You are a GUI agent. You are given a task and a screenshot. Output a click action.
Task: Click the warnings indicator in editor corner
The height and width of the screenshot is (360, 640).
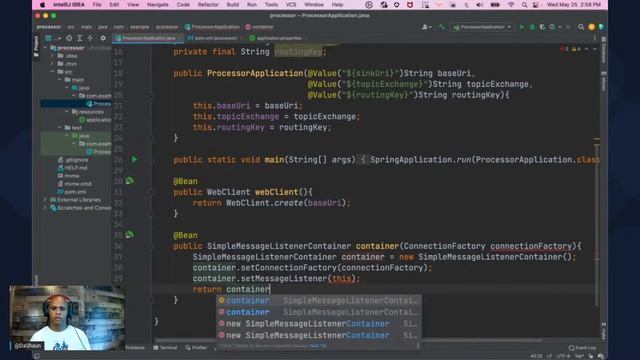(576, 49)
